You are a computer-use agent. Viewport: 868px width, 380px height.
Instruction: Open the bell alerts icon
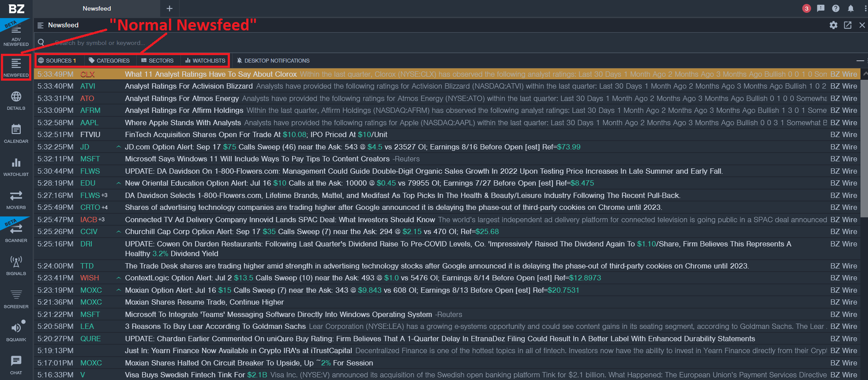[x=851, y=8]
